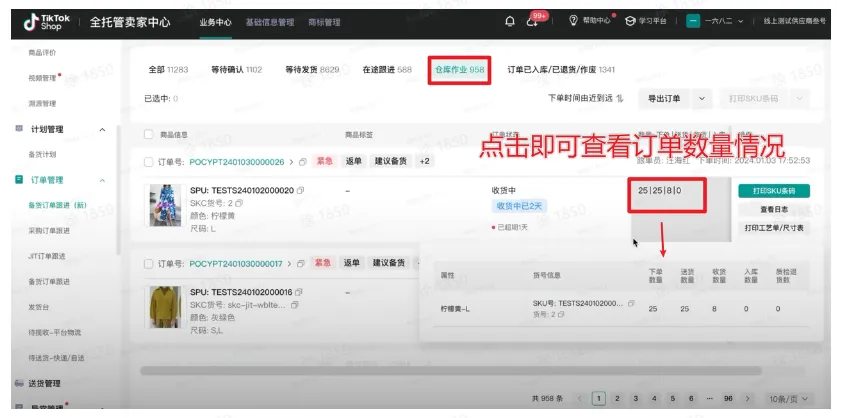This screenshot has width=842, height=418.
Task: Switch to 业务中心 top menu
Action: tap(215, 22)
